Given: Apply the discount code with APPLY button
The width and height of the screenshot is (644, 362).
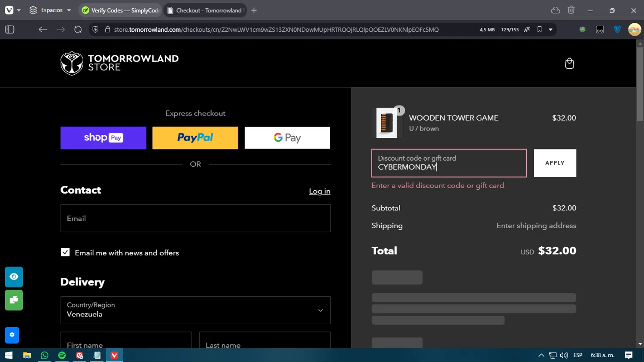Looking at the screenshot, I should 555,163.
